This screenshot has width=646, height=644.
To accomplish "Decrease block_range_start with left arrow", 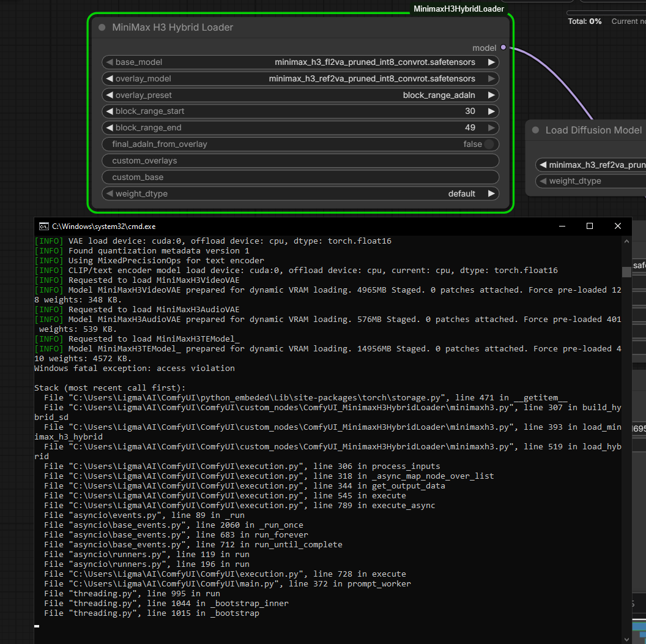I will (x=109, y=111).
